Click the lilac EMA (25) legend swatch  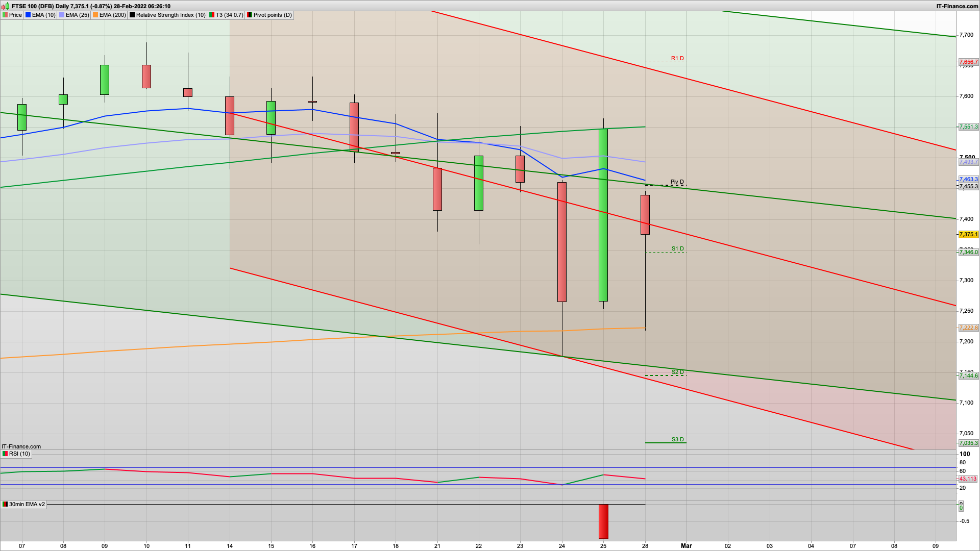pos(62,15)
